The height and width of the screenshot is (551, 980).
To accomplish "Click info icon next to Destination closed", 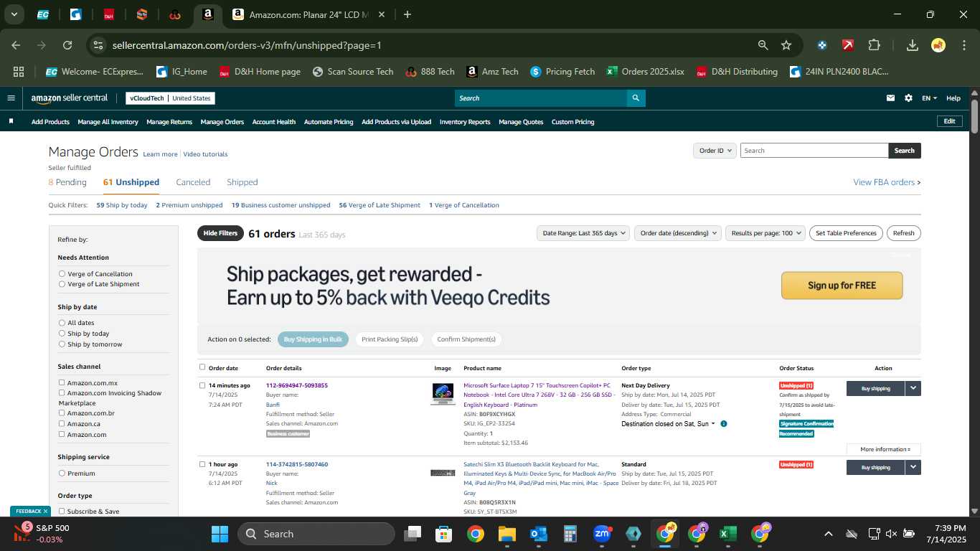I will [x=724, y=424].
